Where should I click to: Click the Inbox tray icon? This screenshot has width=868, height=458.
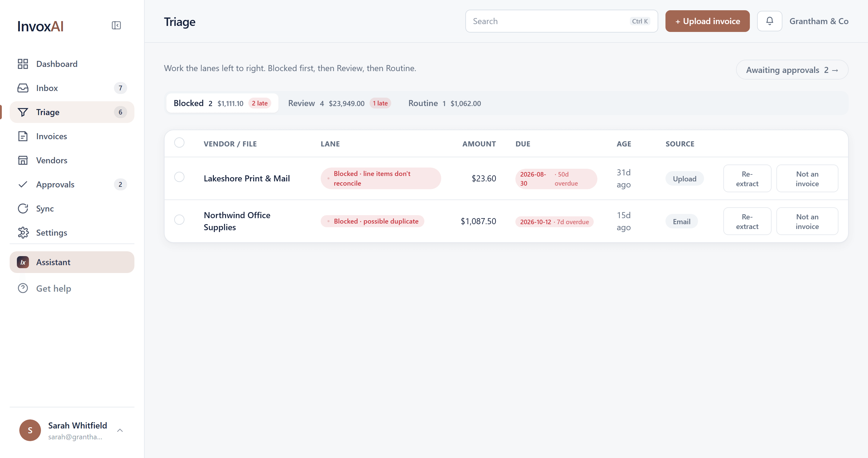pyautogui.click(x=23, y=88)
